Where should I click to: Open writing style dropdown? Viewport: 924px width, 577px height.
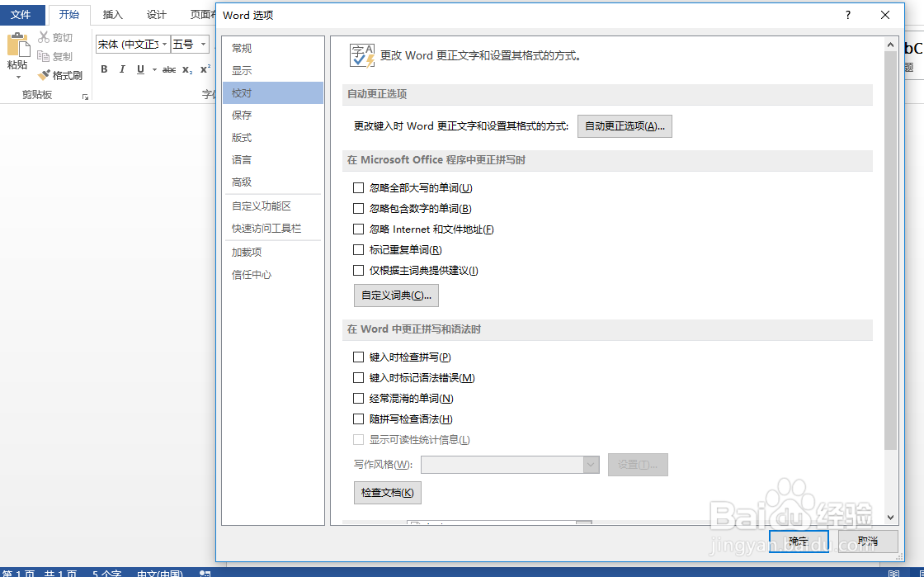591,465
